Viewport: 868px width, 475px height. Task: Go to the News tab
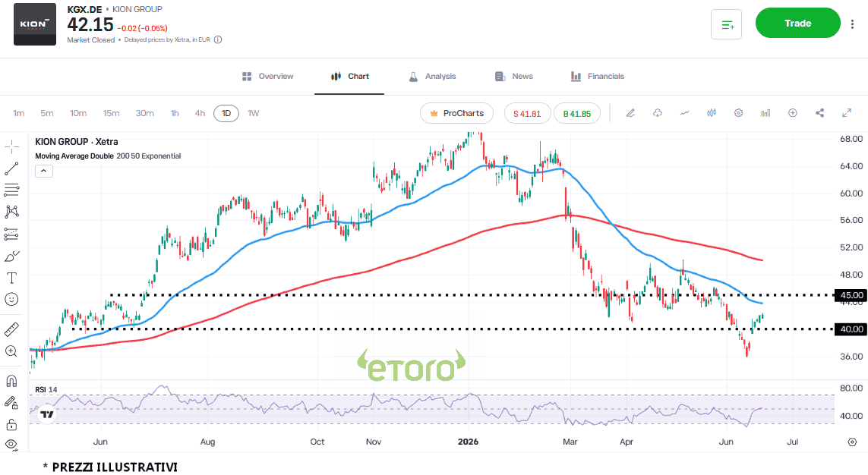(x=513, y=77)
